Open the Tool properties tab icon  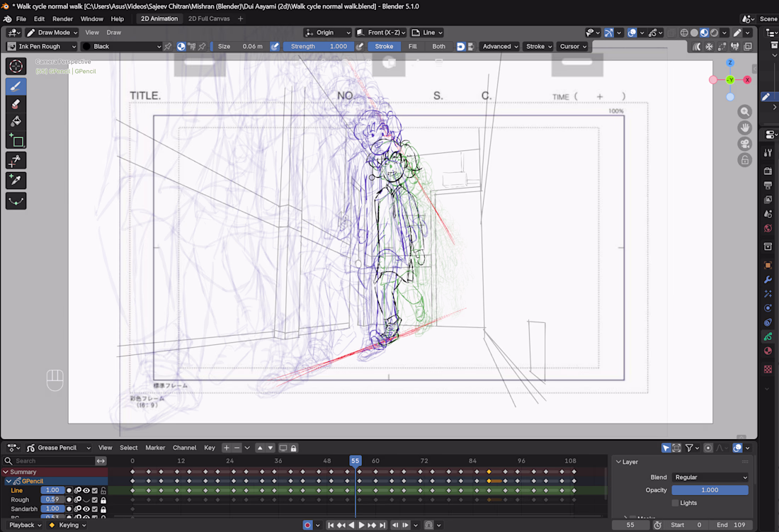pyautogui.click(x=768, y=153)
